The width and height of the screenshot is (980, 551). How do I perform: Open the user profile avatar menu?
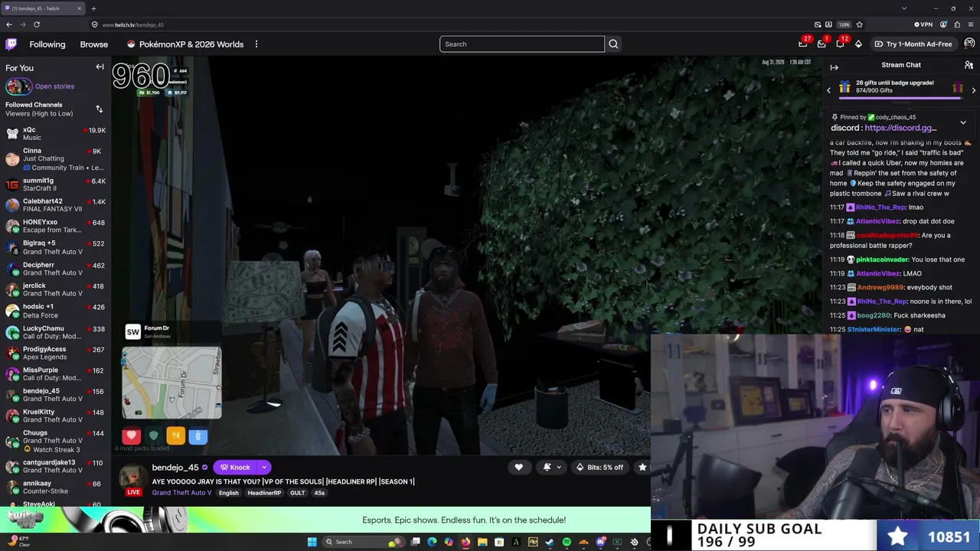(x=969, y=44)
